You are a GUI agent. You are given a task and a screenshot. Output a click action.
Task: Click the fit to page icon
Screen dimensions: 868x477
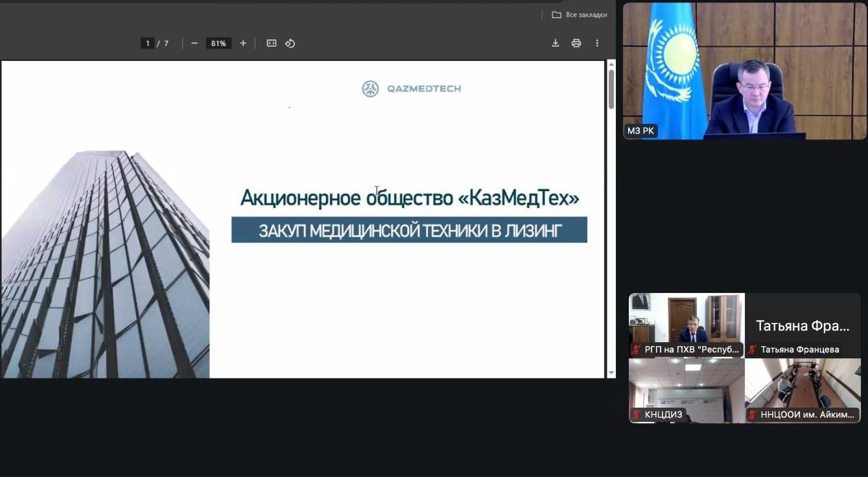point(272,43)
